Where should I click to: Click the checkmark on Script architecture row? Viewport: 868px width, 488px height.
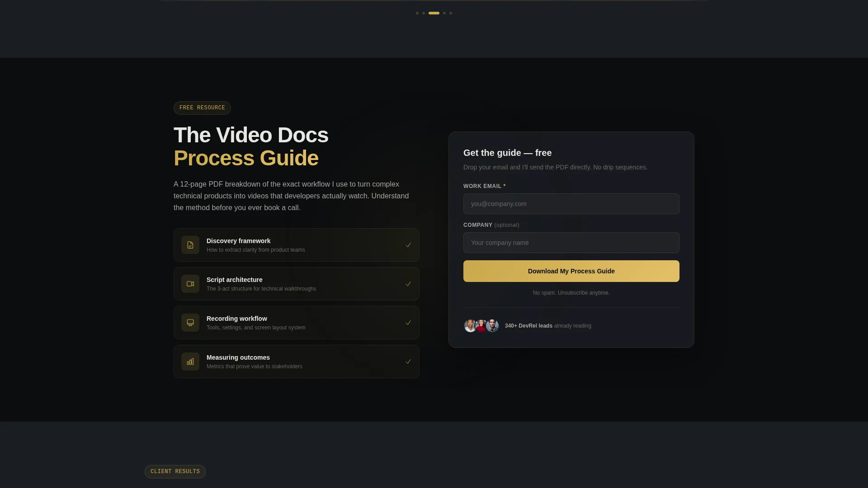pos(408,284)
